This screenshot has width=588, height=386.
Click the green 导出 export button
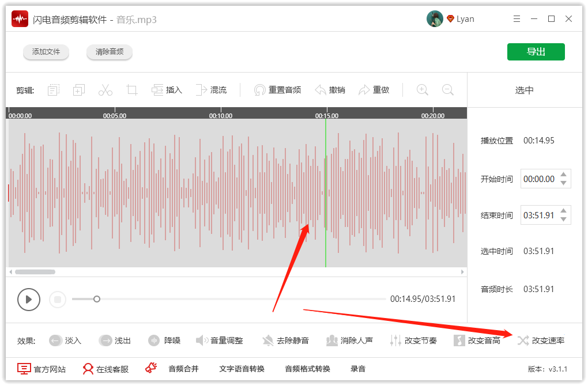[x=536, y=52]
